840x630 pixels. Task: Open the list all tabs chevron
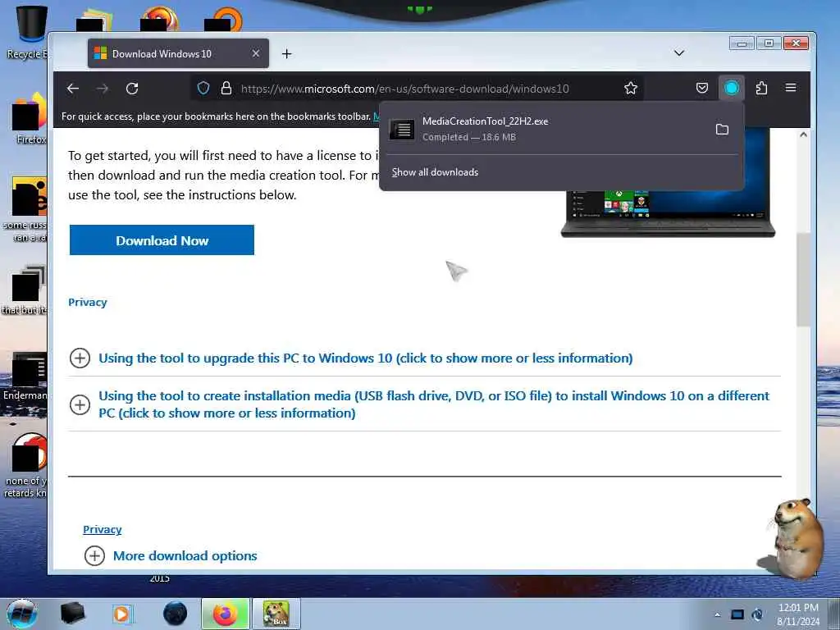[678, 53]
